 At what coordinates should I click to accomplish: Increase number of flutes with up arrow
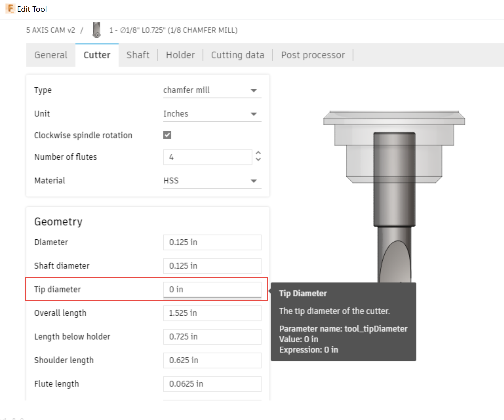(x=258, y=153)
